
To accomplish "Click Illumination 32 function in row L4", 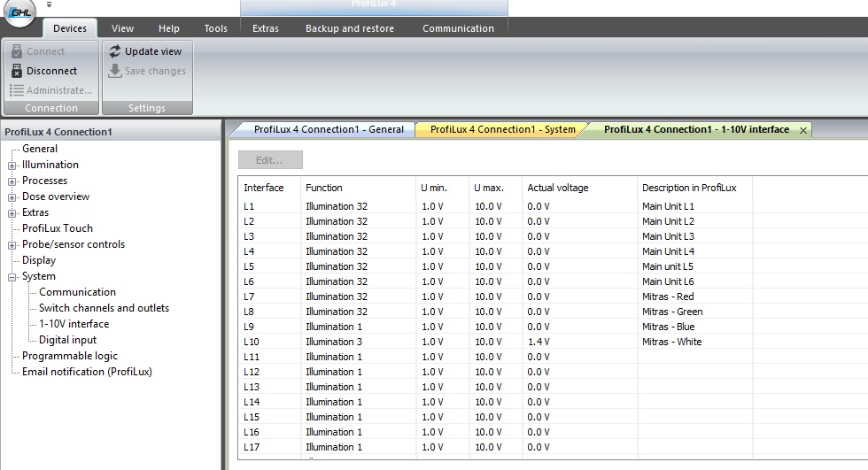I will click(337, 251).
